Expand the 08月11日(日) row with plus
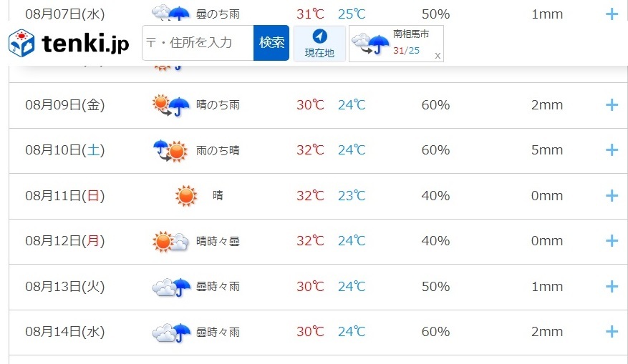 (612, 196)
